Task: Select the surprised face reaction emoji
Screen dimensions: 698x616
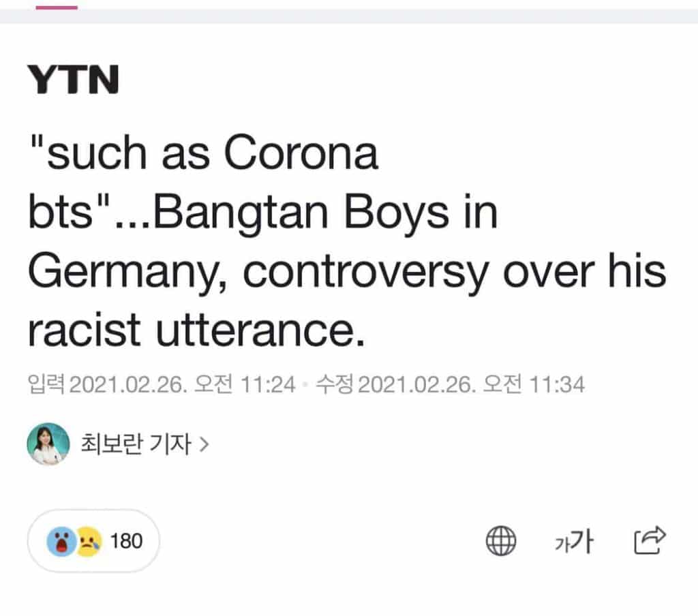Action: [x=59, y=542]
